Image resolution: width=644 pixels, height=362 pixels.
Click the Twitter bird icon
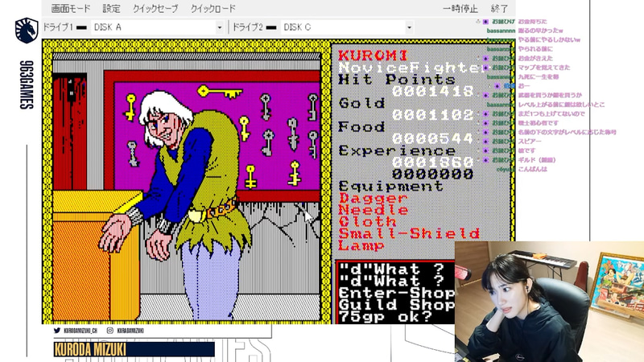pyautogui.click(x=56, y=331)
